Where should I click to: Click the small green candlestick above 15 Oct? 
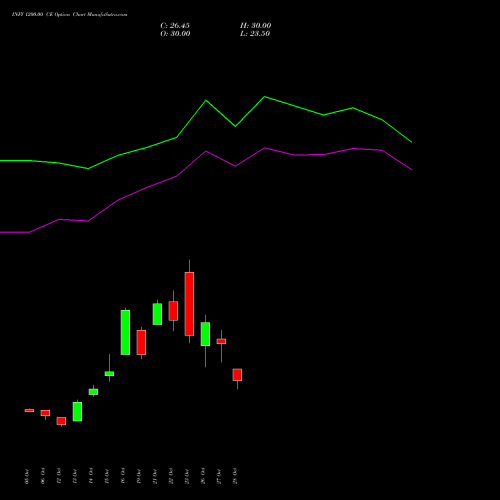coord(109,374)
